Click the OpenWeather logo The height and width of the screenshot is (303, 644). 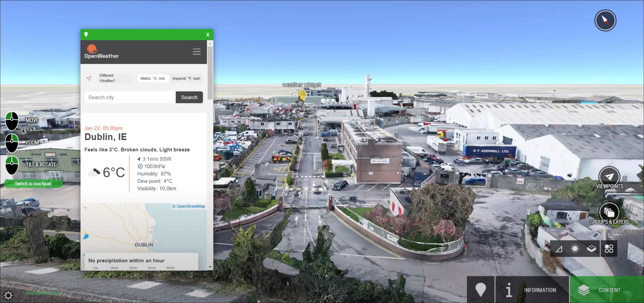pyautogui.click(x=101, y=52)
